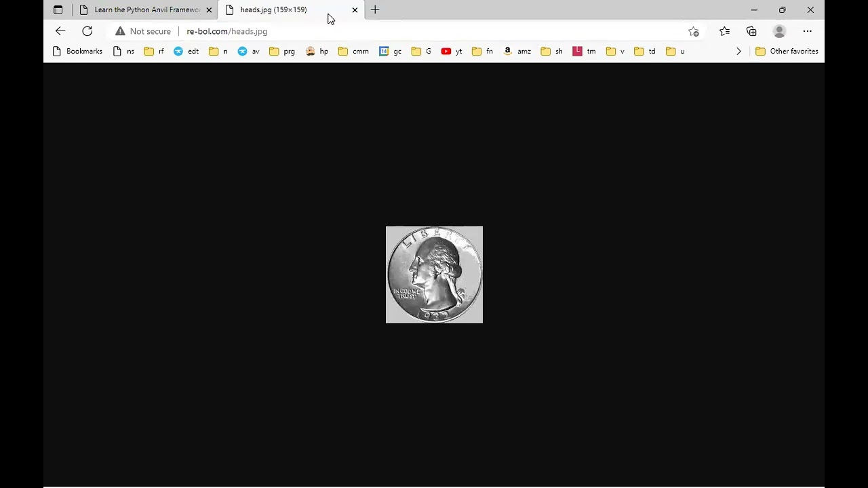Image resolution: width=868 pixels, height=488 pixels.
Task: Open the Other favorites folder
Action: (787, 52)
